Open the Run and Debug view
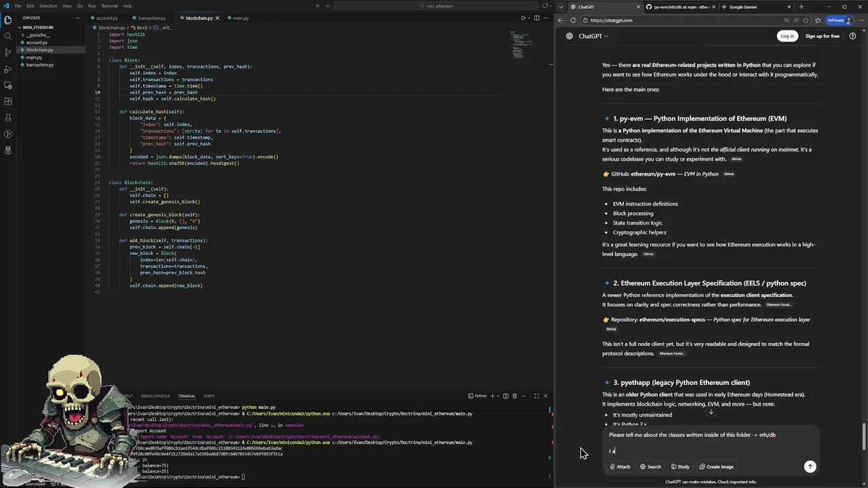The image size is (868, 488). point(7,68)
